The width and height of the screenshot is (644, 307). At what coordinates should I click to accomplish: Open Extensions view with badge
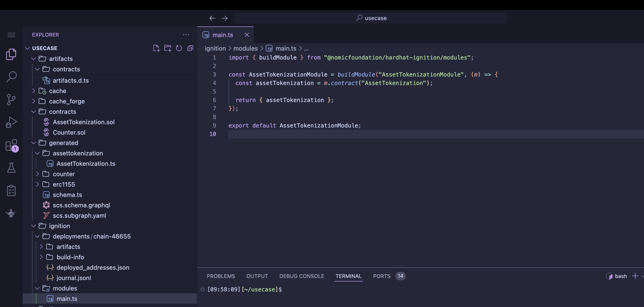(x=11, y=145)
